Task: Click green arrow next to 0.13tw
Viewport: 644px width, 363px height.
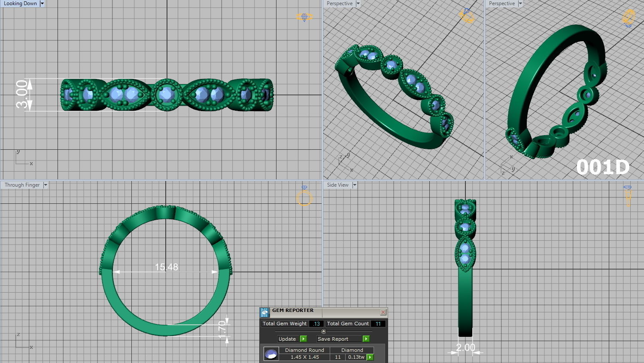Action: (x=370, y=357)
